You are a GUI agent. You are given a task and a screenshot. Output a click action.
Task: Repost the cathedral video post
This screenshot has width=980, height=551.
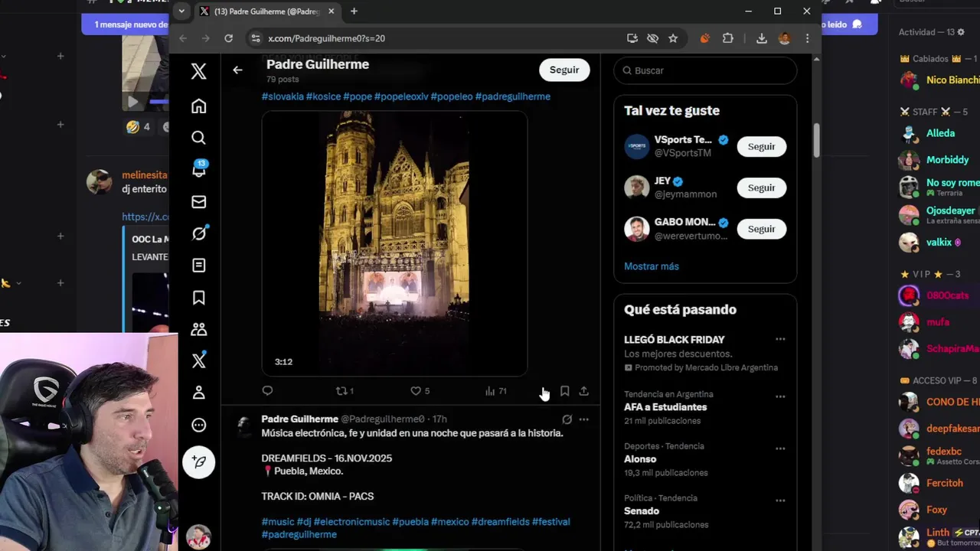point(345,391)
